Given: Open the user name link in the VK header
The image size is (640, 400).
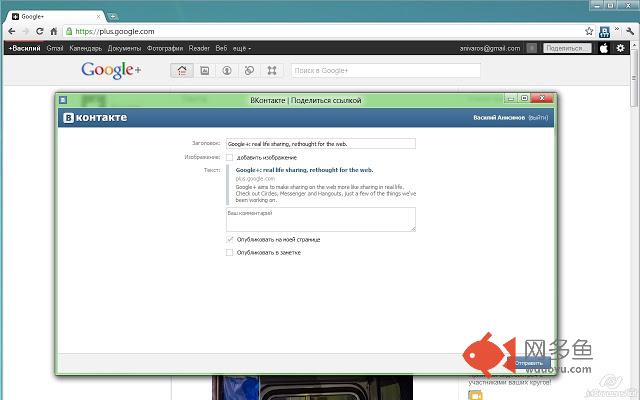Looking at the screenshot, I should [x=499, y=118].
